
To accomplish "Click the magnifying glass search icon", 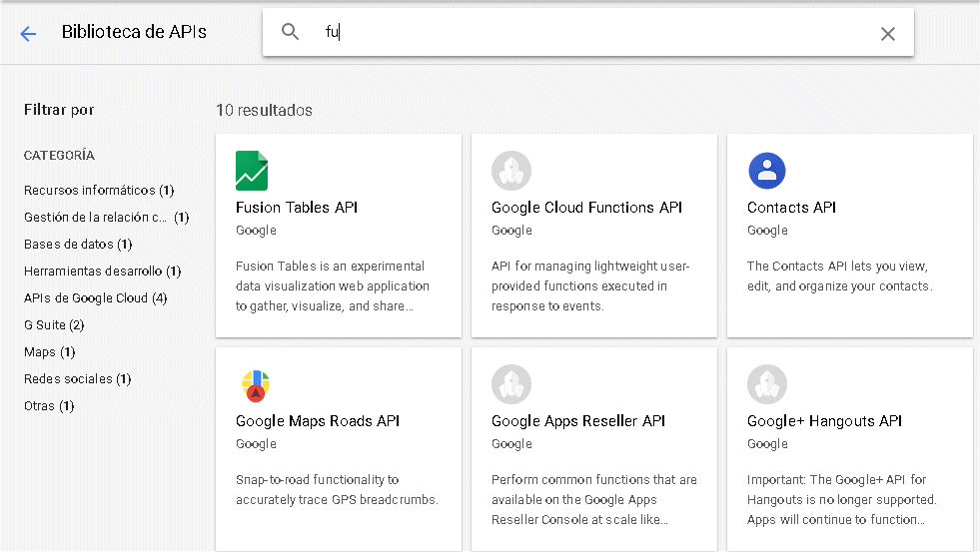I will (x=290, y=31).
